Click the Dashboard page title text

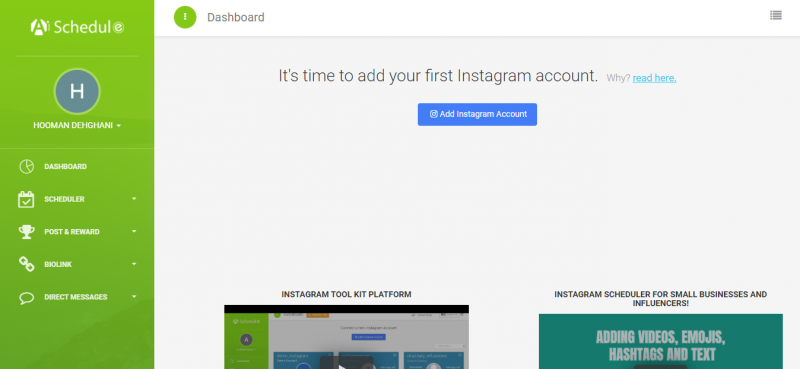(x=236, y=17)
